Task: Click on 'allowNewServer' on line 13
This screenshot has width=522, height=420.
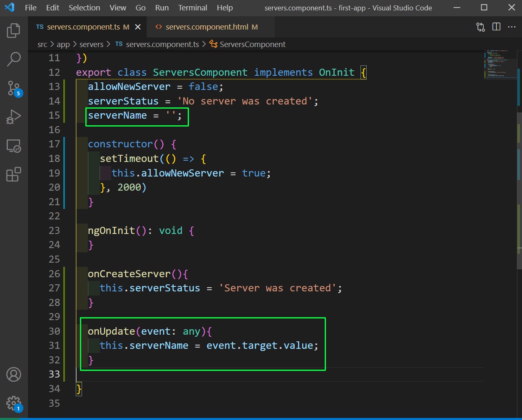Action: pyautogui.click(x=129, y=87)
